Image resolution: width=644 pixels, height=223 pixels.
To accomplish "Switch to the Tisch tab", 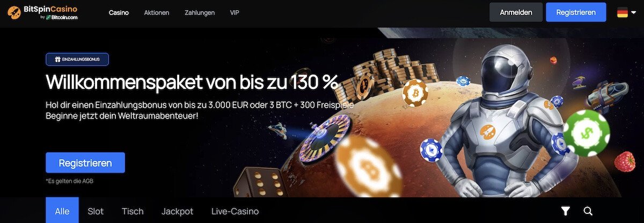I will [x=133, y=211].
